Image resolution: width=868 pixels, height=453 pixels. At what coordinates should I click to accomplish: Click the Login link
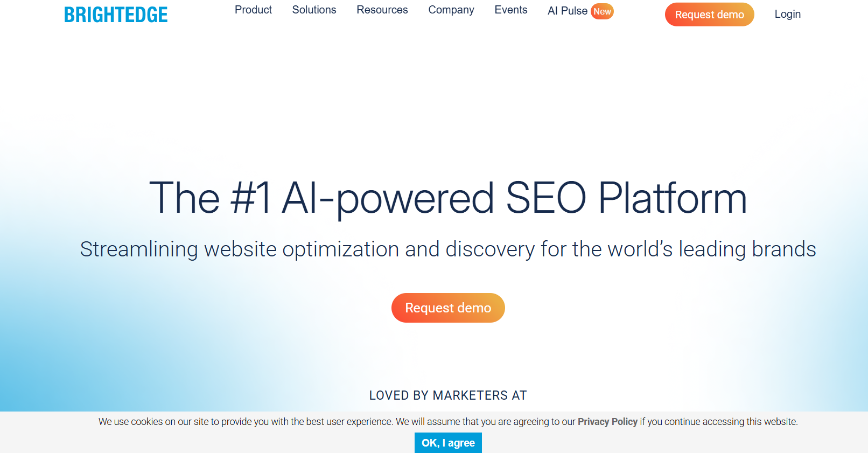(787, 15)
